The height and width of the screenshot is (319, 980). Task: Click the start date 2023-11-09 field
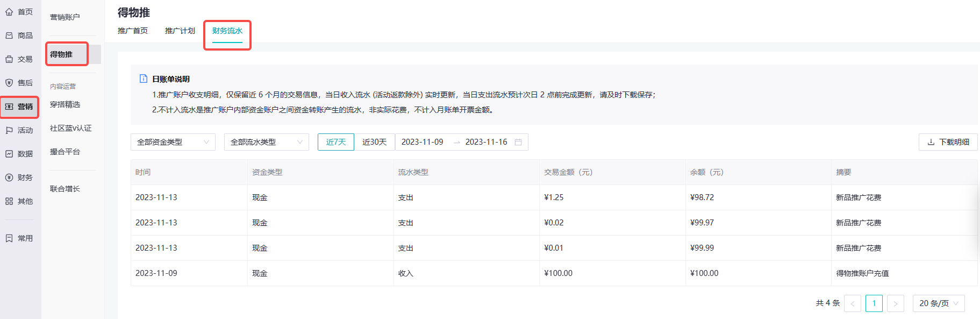pyautogui.click(x=423, y=142)
